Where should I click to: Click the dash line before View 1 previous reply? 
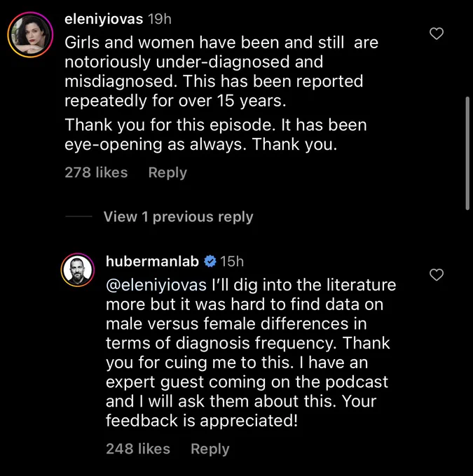click(x=78, y=216)
